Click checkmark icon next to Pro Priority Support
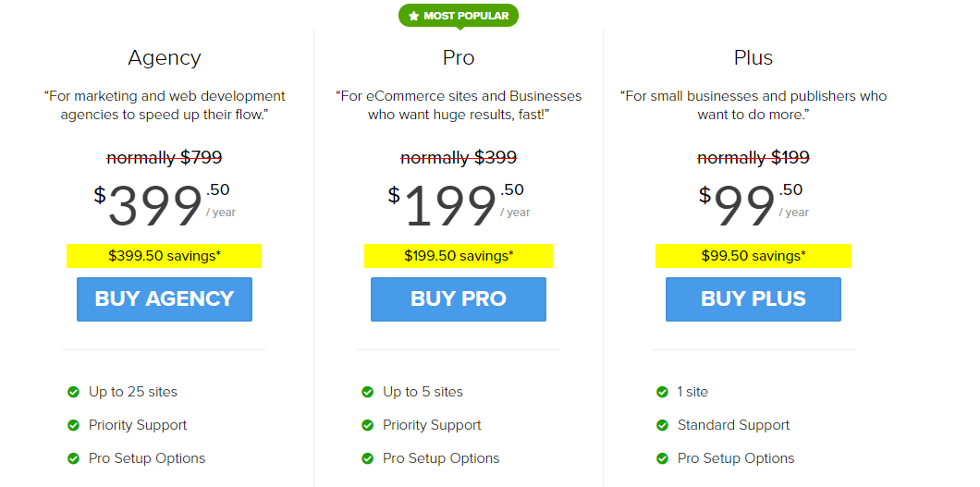 click(x=367, y=425)
